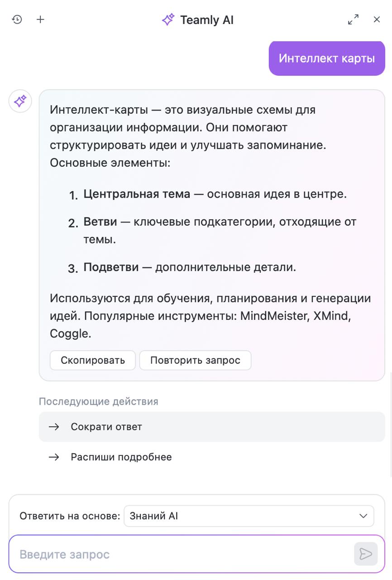392x580 pixels.
Task: Click the arrow icon beside Распиши подробнее
Action: pos(54,457)
